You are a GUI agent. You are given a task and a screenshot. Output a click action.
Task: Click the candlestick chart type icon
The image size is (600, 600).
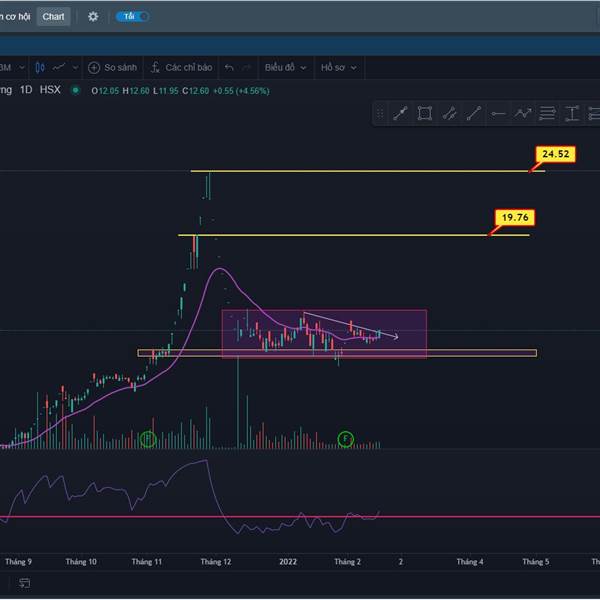40,67
